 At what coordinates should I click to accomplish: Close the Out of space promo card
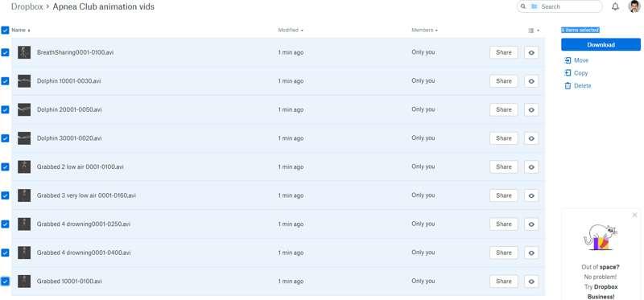[634, 215]
